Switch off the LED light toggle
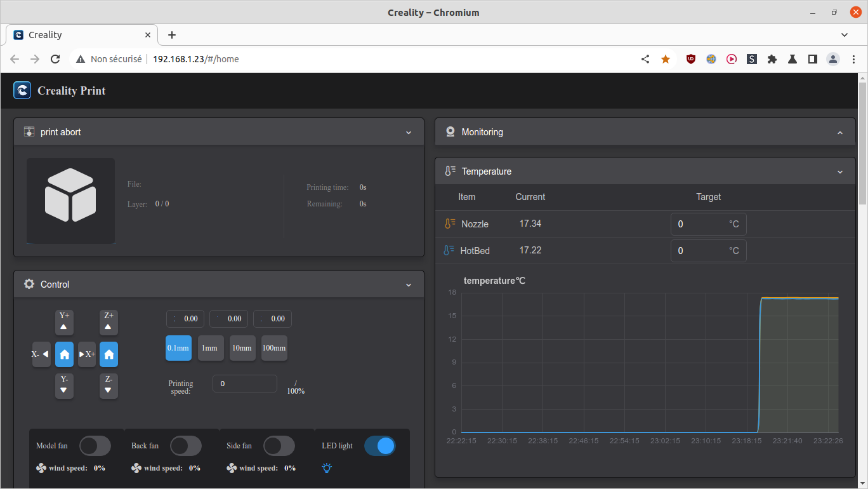868x489 pixels. tap(380, 446)
